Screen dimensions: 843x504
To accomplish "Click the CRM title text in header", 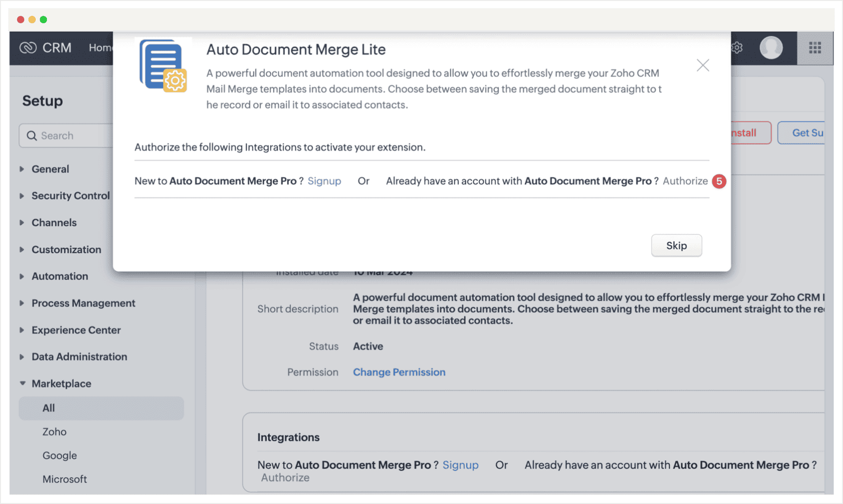I will click(x=57, y=48).
